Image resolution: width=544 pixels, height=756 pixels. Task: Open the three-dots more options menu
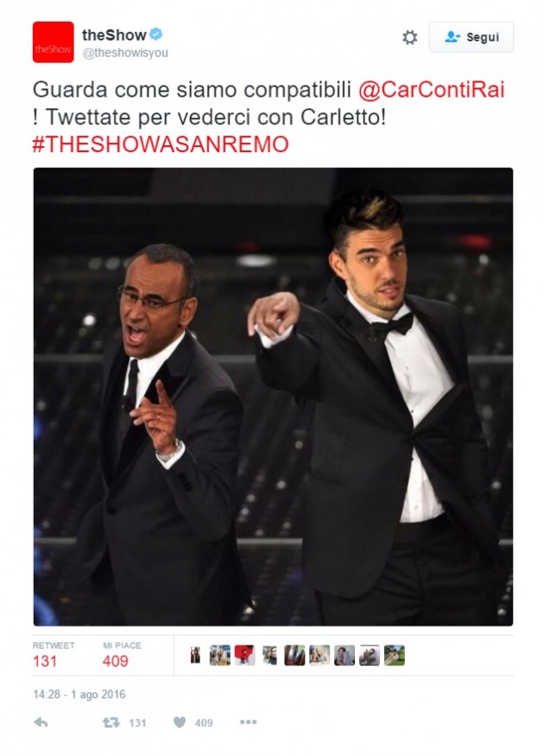[x=248, y=721]
